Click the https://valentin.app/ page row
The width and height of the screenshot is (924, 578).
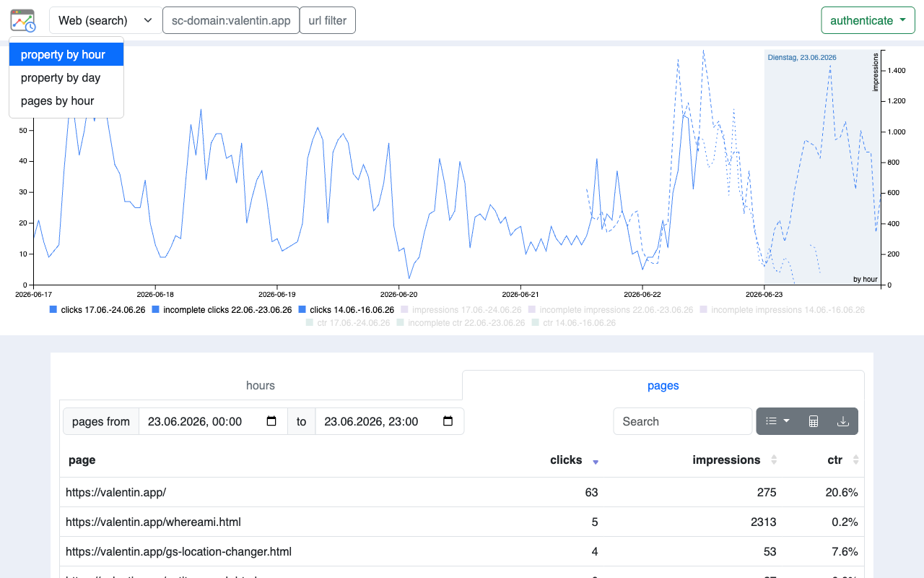pyautogui.click(x=462, y=492)
